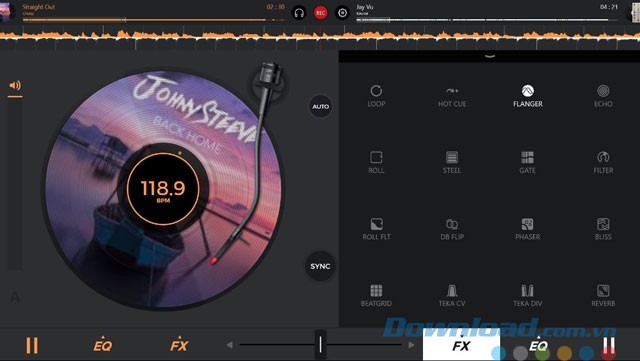640x361 pixels.
Task: Open left deck FX tab
Action: pos(179,345)
